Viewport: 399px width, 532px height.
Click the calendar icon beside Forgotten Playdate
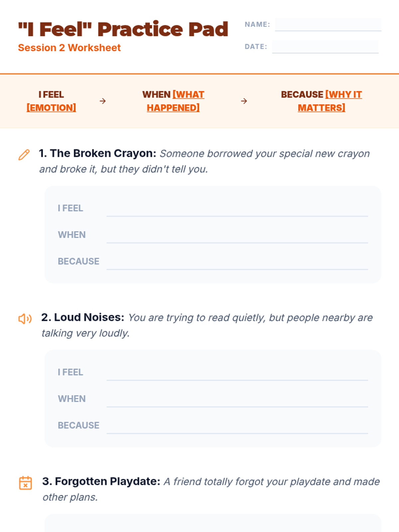tap(25, 483)
